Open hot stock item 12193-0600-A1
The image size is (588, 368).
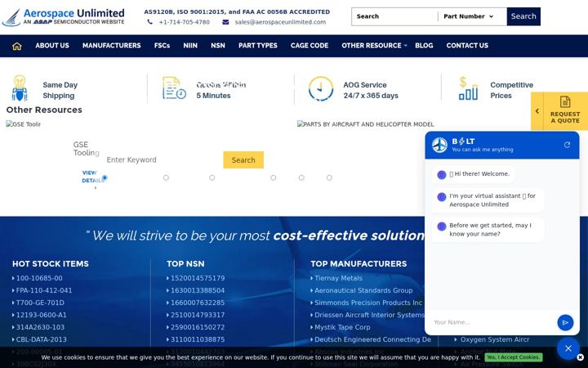(x=41, y=315)
